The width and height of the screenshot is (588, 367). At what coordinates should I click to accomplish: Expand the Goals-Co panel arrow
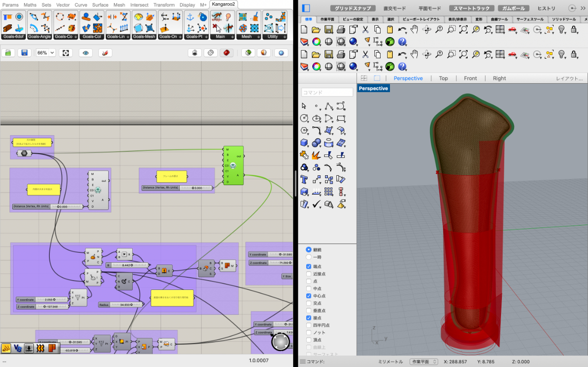coord(76,37)
